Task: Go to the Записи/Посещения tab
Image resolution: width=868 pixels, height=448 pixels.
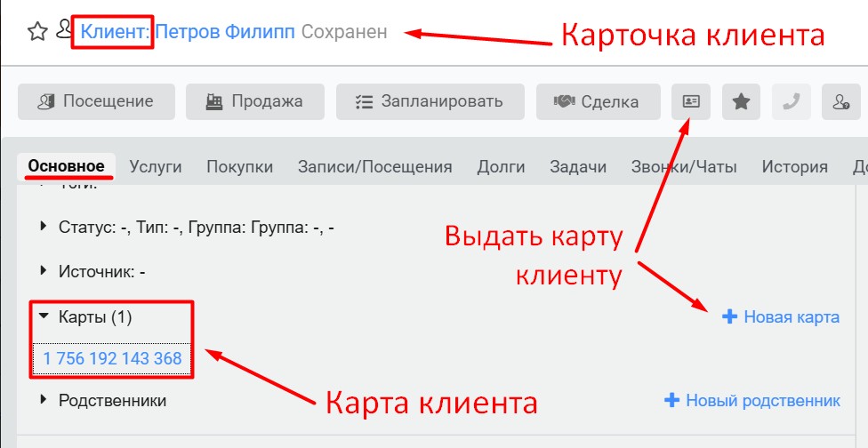Action: (374, 166)
